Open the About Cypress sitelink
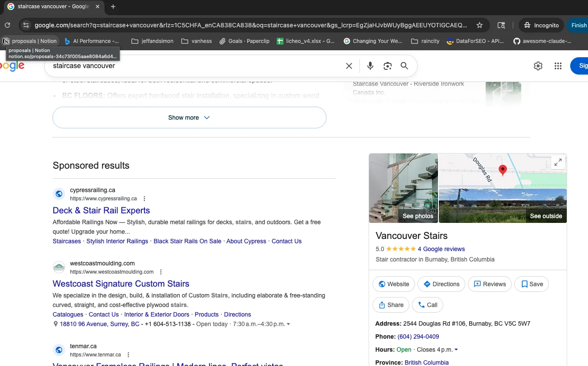This screenshot has height=366, width=588. 246,241
